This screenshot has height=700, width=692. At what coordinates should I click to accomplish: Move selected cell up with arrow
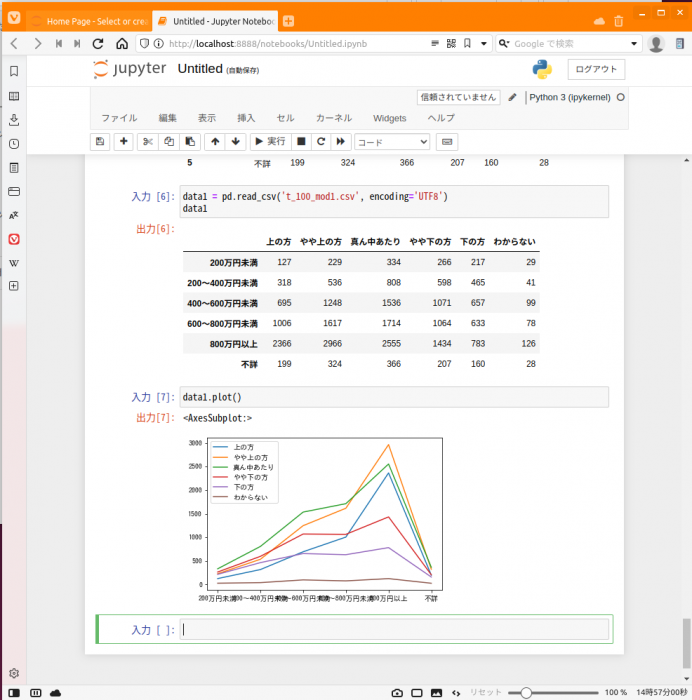coord(215,142)
